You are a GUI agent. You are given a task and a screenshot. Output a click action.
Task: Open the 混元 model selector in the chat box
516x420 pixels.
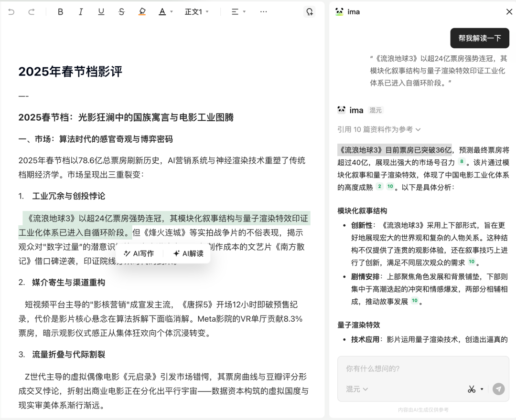click(x=356, y=389)
